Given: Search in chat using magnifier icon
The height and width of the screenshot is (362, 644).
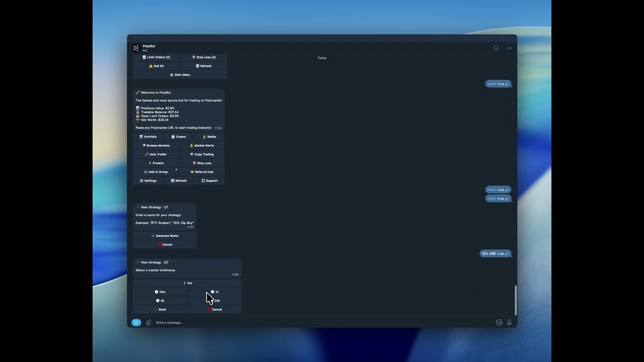Looking at the screenshot, I should point(496,48).
